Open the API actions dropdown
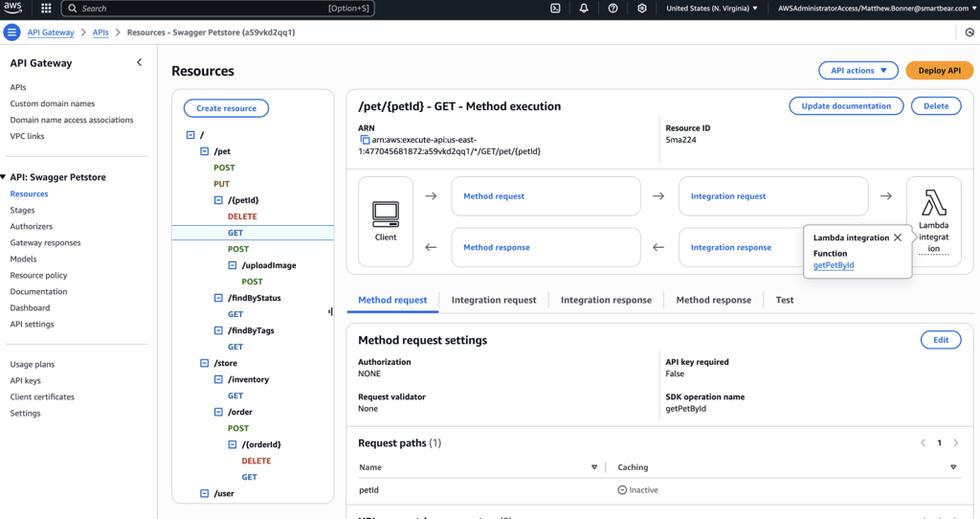 pos(858,71)
